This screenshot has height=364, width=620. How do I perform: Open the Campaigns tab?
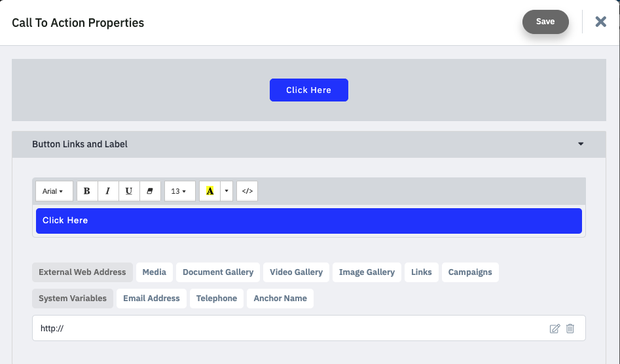click(x=470, y=272)
